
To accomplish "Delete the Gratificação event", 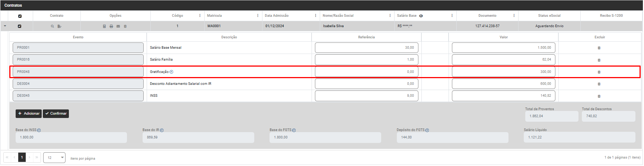I will [599, 72].
